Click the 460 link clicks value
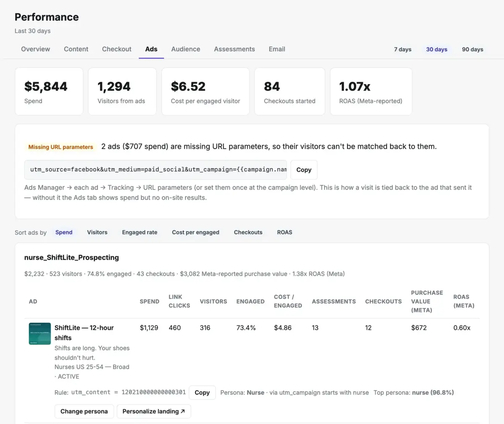Screen dimensions: 504x424 coord(175,328)
